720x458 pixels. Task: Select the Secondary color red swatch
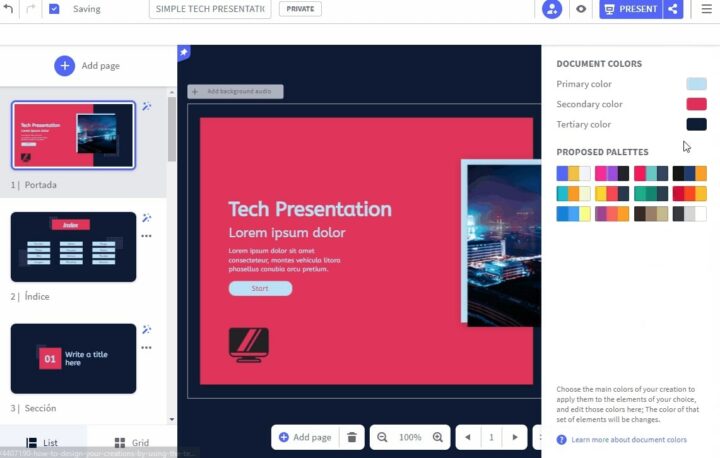point(696,104)
